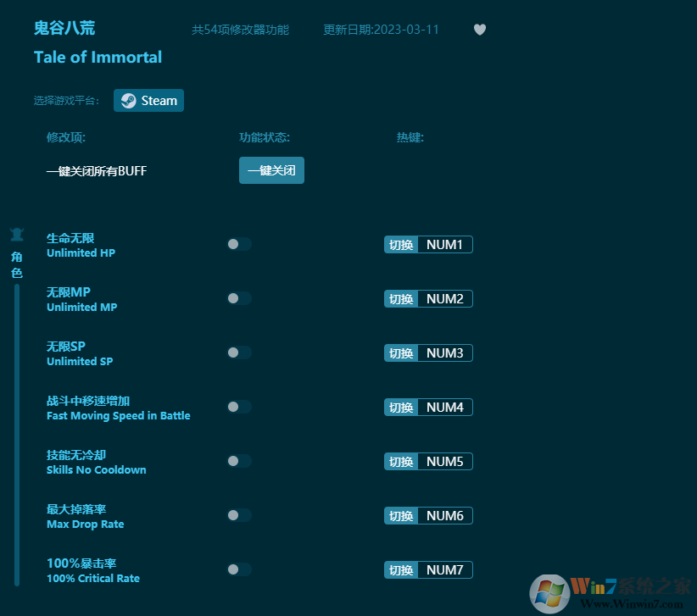Toggle Skills No Cooldown on

coord(238,461)
